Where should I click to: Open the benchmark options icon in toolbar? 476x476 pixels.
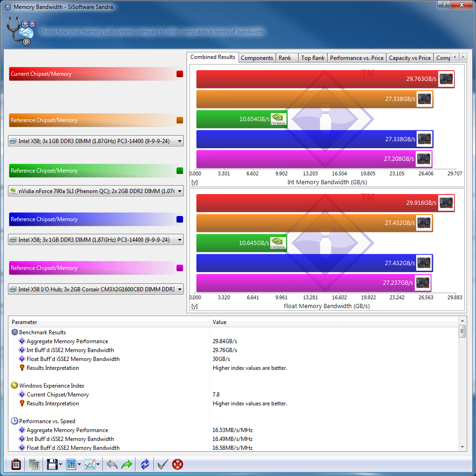tap(16, 464)
